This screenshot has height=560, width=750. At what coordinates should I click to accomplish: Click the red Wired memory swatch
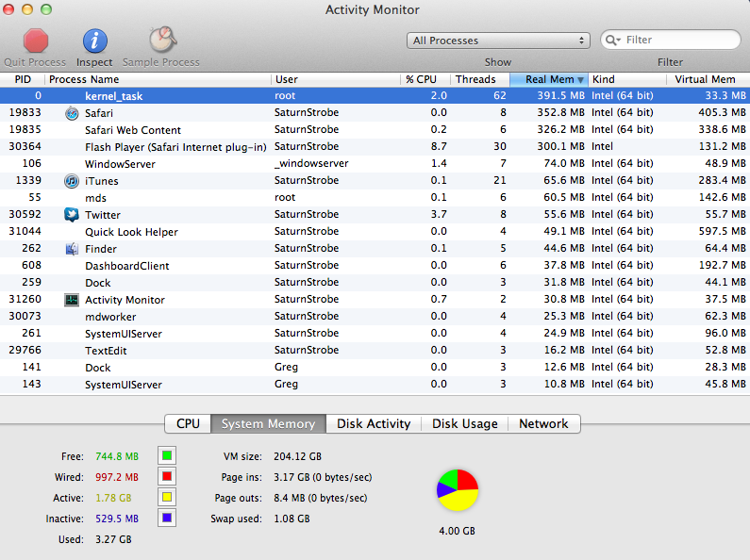pos(167,476)
